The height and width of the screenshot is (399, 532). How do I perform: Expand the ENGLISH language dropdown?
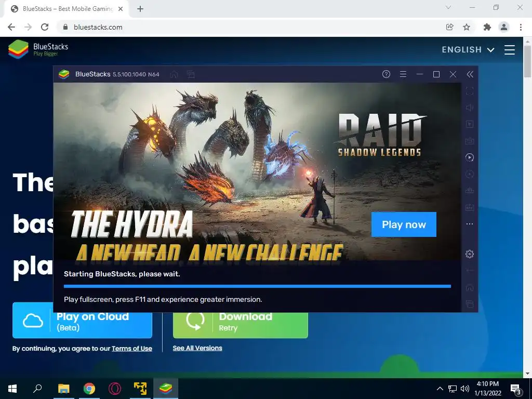pos(468,49)
